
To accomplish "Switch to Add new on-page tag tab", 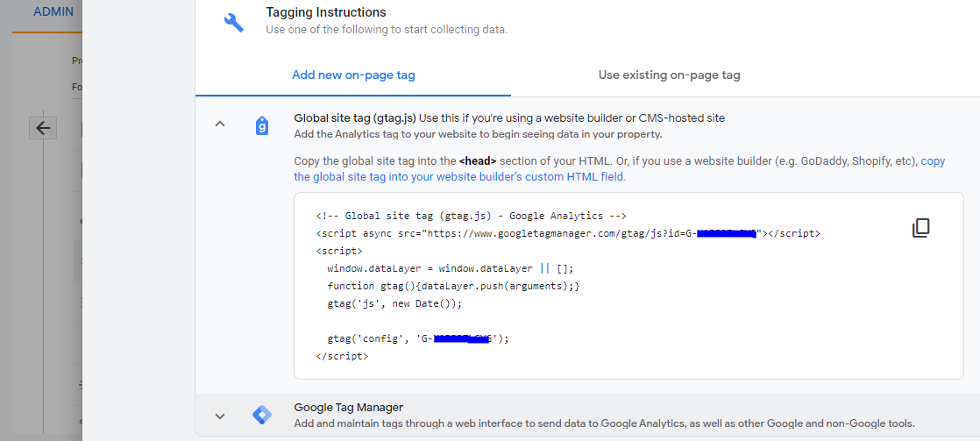I will click(x=353, y=75).
